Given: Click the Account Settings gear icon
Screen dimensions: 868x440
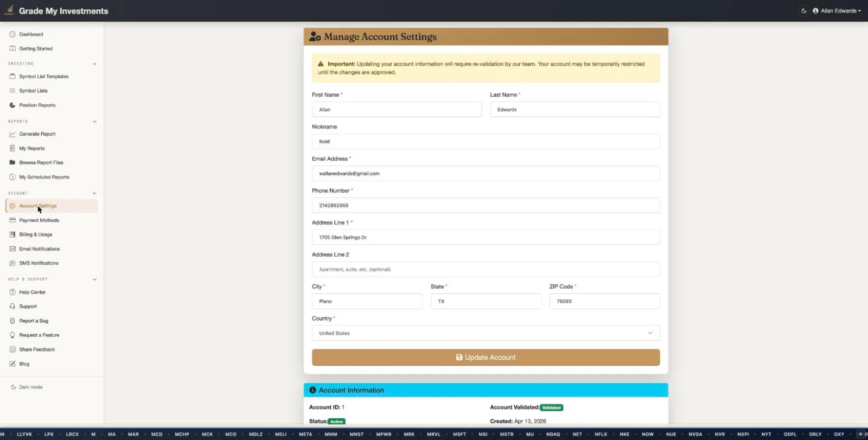Looking at the screenshot, I should click(x=12, y=206).
